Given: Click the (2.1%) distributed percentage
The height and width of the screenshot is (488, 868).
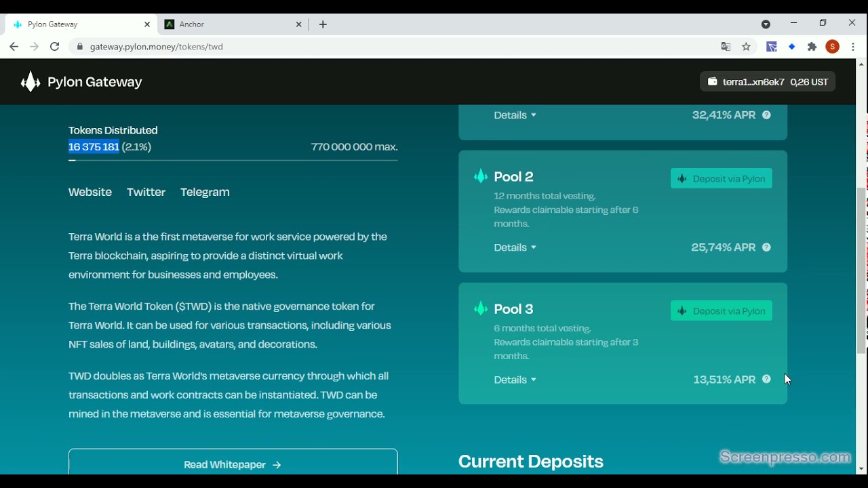Looking at the screenshot, I should pos(137,147).
